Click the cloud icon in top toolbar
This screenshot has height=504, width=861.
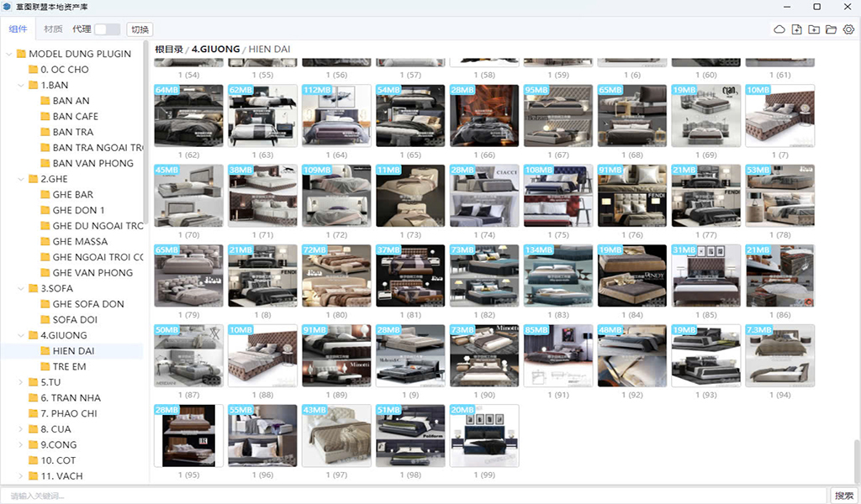[779, 29]
